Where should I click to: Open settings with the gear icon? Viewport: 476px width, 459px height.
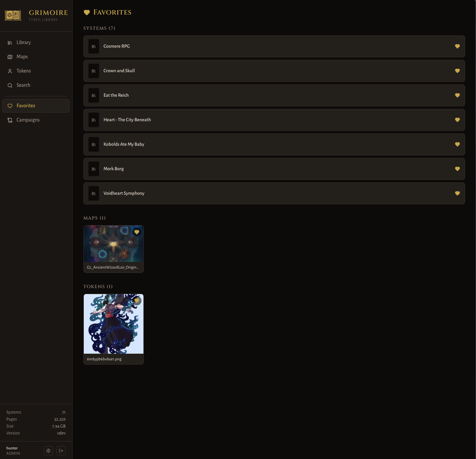point(48,451)
